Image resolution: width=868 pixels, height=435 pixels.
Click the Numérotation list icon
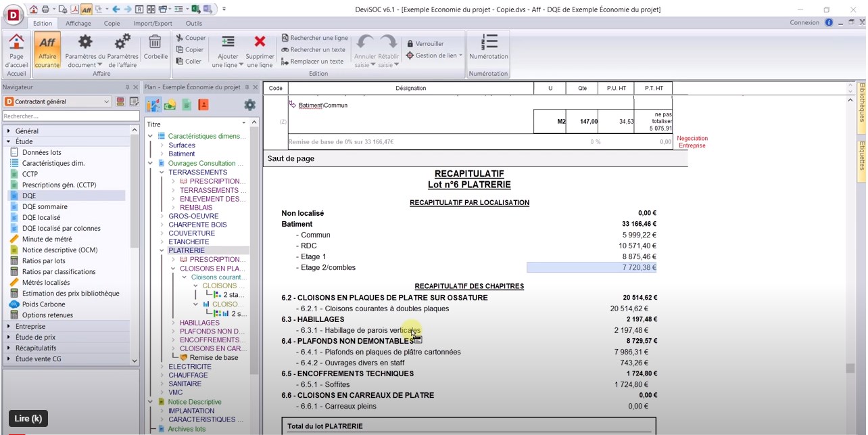click(x=488, y=42)
